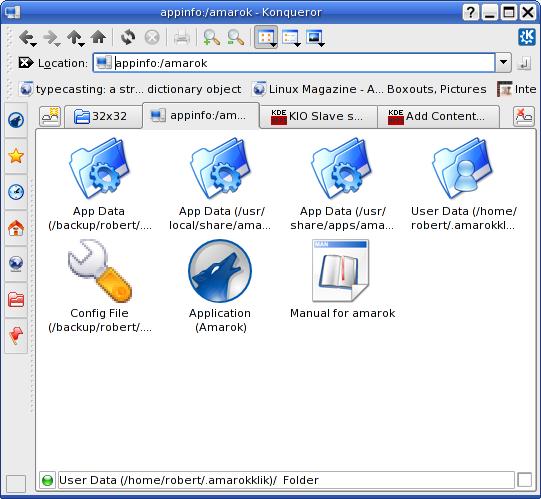
Task: Toggle the link-view checkbox in status bar
Action: pos(524,480)
